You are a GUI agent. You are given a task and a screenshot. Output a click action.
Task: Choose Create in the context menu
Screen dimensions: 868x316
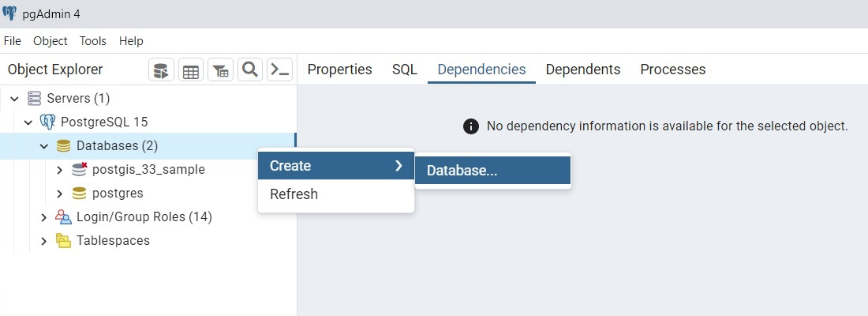tap(336, 166)
